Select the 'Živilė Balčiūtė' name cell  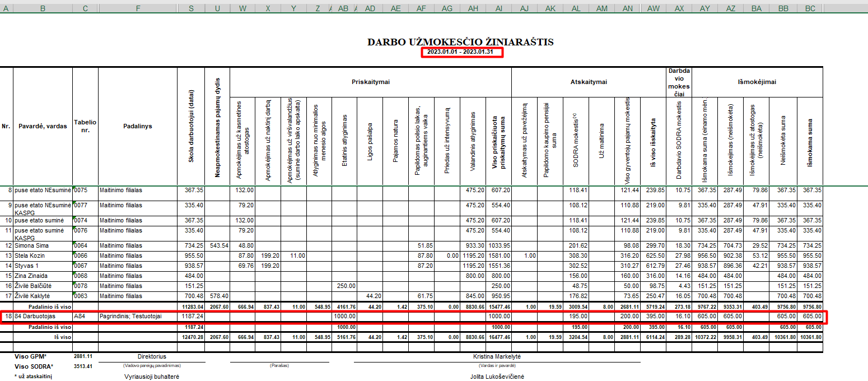tap(43, 286)
